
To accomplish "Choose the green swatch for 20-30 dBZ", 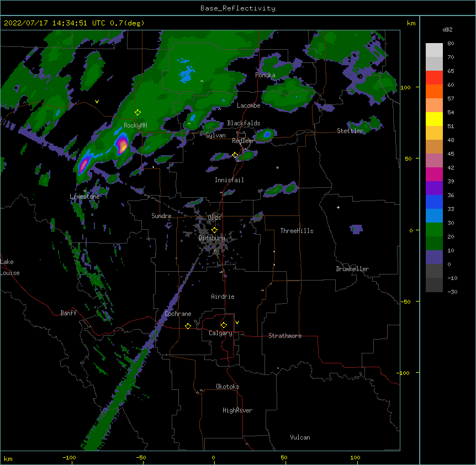I will 434,230.
